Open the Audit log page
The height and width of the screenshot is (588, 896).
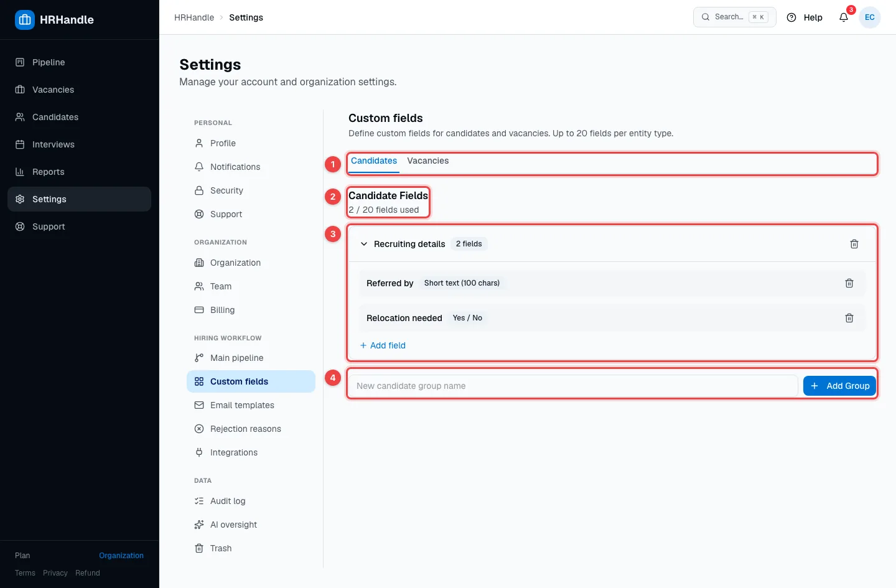pos(251,501)
